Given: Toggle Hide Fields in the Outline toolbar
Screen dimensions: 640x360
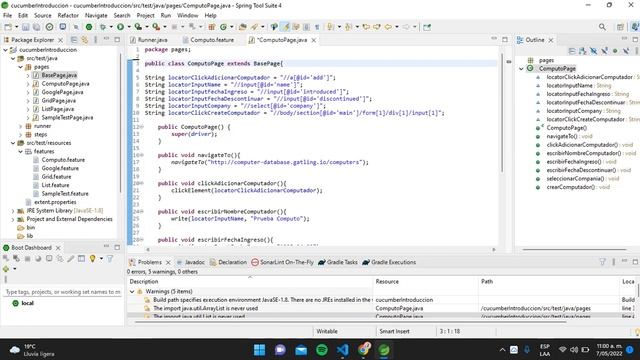Looking at the screenshot, I should (x=593, y=51).
